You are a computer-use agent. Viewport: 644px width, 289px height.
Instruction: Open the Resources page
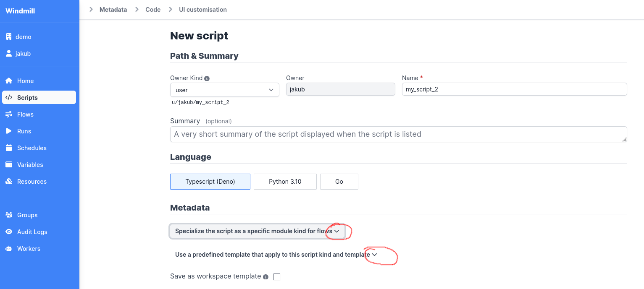pos(31,181)
